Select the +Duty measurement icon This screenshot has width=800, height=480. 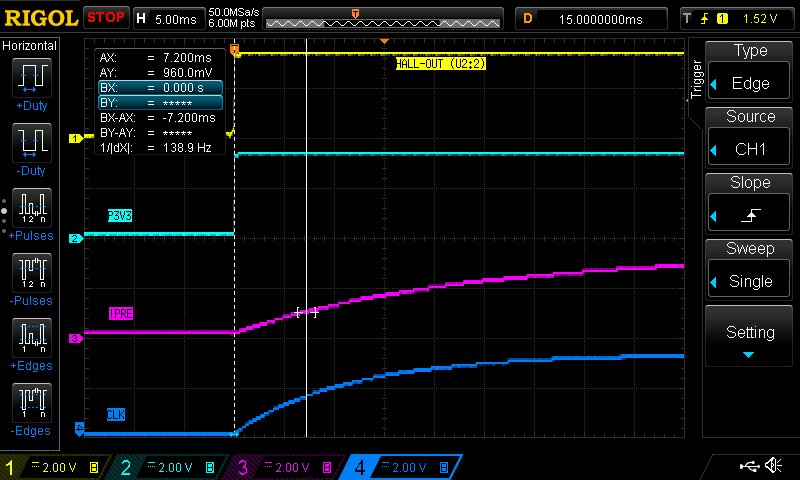point(32,78)
